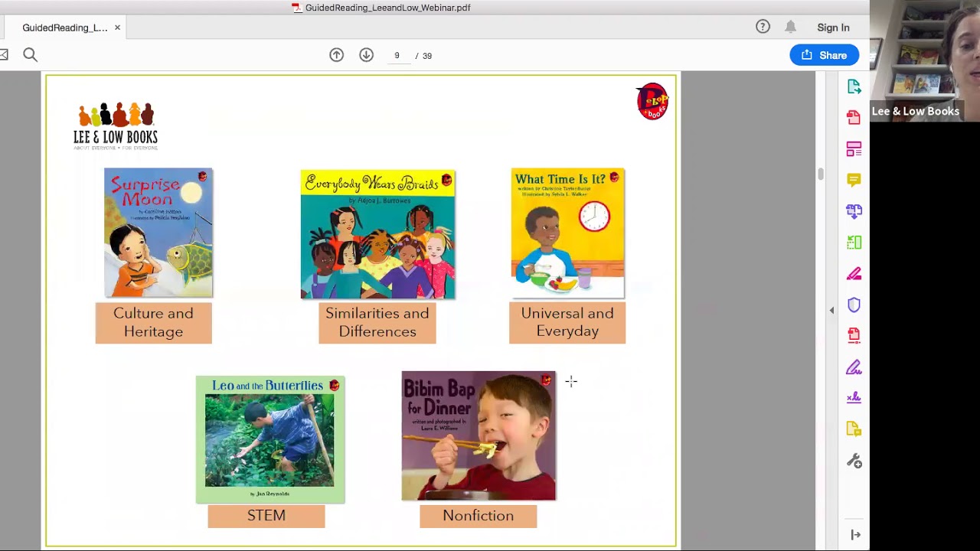
Task: Click the page number field showing 9
Action: [x=397, y=55]
